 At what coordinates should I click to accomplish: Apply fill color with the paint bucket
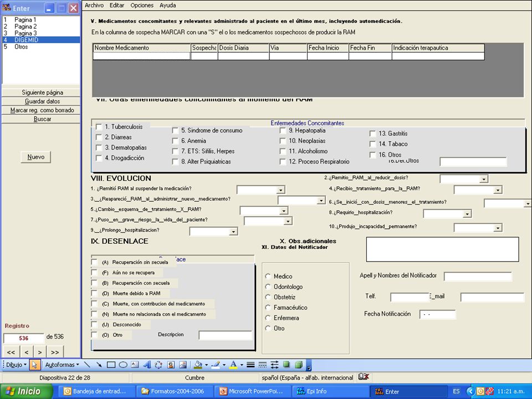point(198,365)
